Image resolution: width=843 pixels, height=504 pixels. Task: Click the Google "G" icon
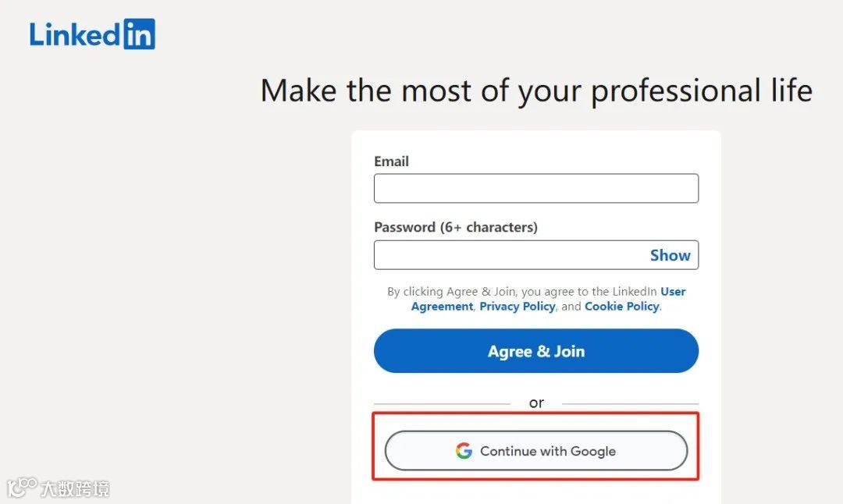coord(464,451)
